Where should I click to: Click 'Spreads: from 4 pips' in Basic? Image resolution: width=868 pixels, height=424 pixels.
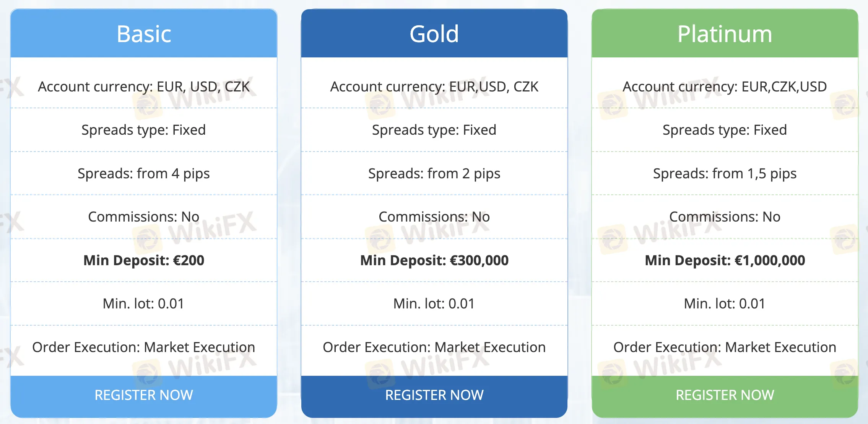tap(144, 174)
